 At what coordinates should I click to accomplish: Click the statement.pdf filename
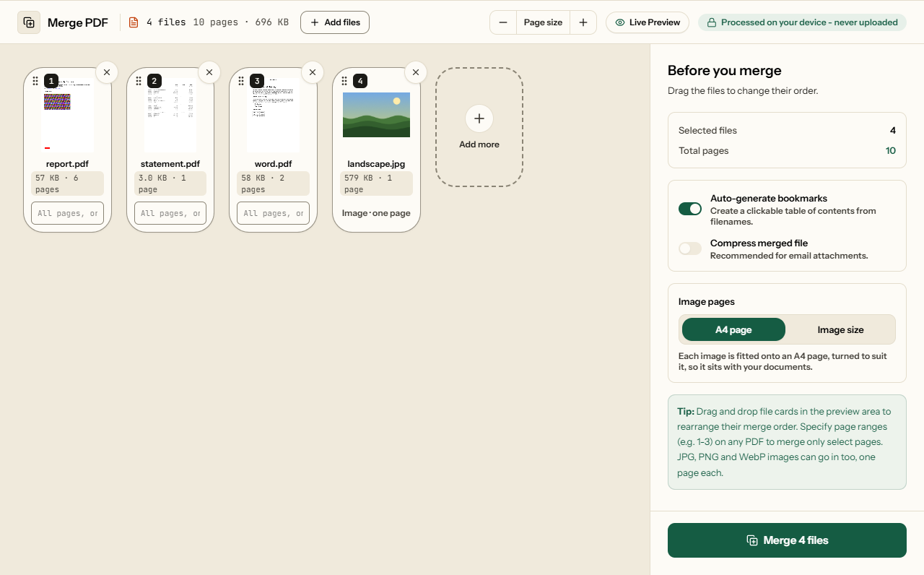coord(170,164)
